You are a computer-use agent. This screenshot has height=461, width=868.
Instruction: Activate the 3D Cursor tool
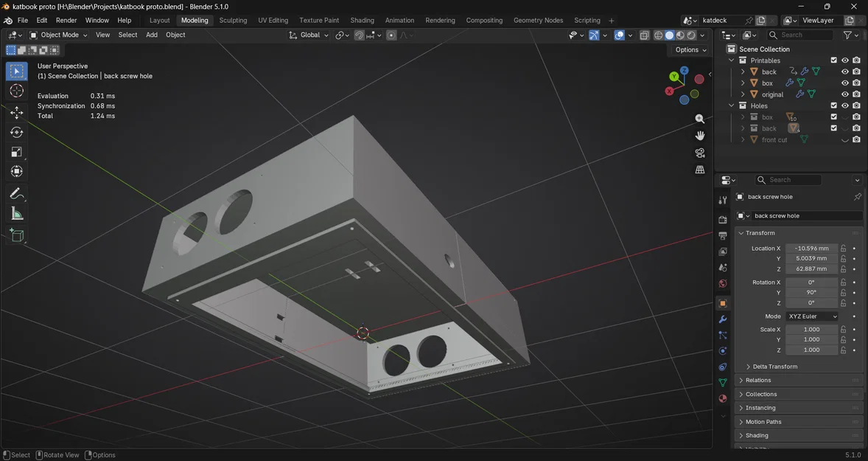17,91
